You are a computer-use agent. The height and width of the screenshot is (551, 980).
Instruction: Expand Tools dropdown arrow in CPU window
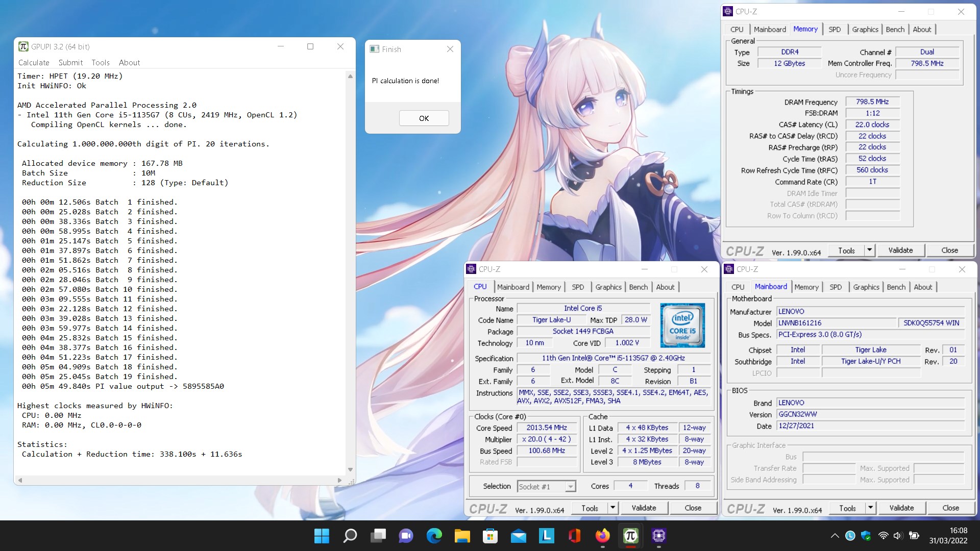tap(613, 508)
